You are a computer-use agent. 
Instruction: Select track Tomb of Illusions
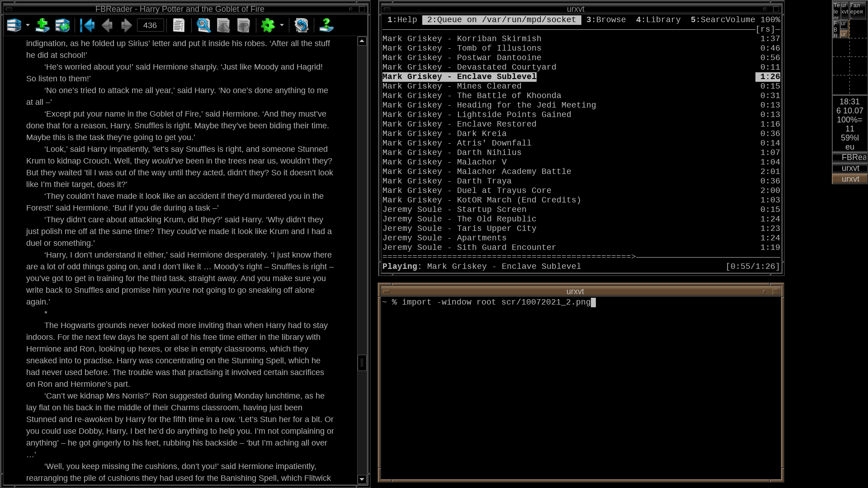(581, 48)
